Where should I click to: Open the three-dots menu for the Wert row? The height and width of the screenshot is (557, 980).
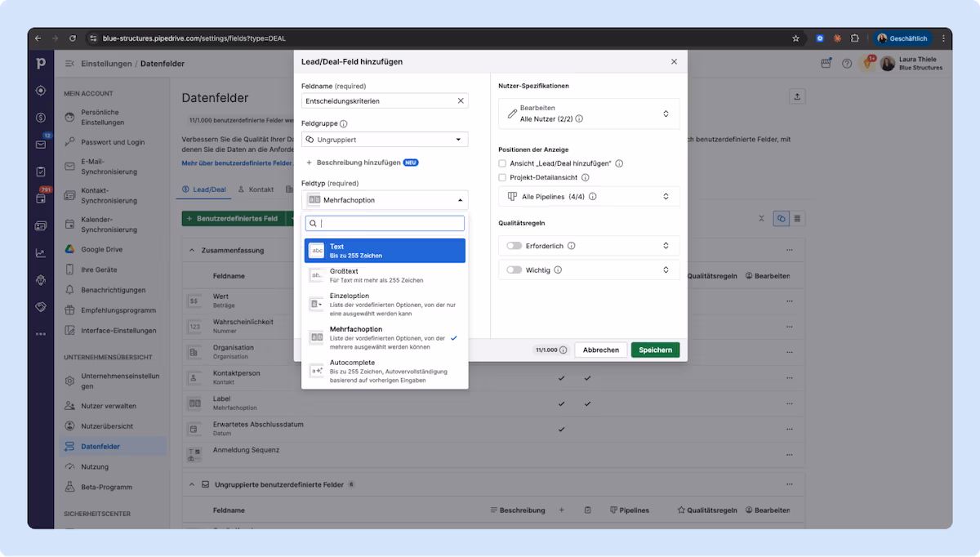pyautogui.click(x=789, y=301)
